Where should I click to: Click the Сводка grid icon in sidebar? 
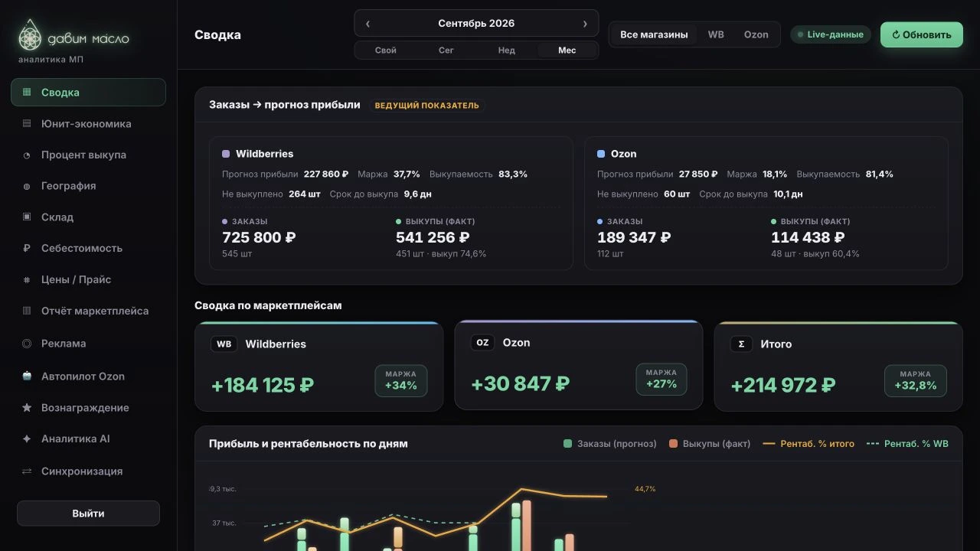[27, 93]
